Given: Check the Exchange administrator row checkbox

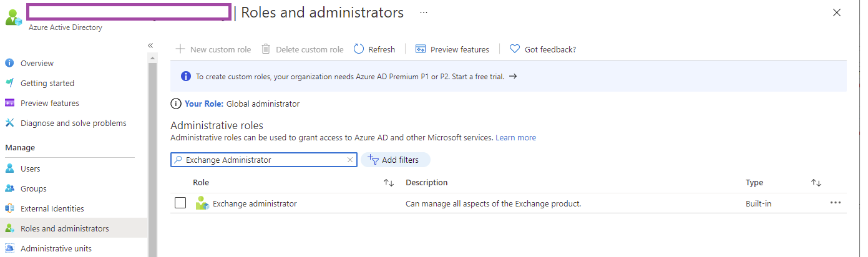Looking at the screenshot, I should pos(180,203).
